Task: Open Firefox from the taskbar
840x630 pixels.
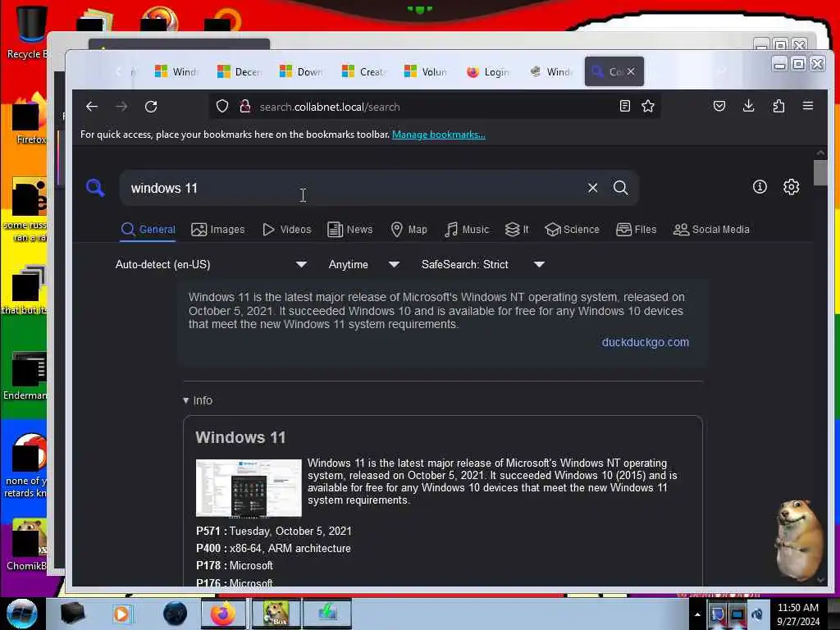Action: pyautogui.click(x=223, y=614)
